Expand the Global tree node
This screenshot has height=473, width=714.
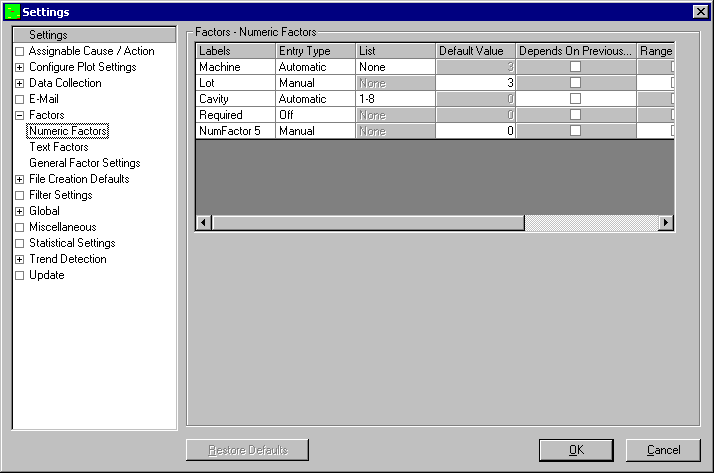tap(20, 211)
